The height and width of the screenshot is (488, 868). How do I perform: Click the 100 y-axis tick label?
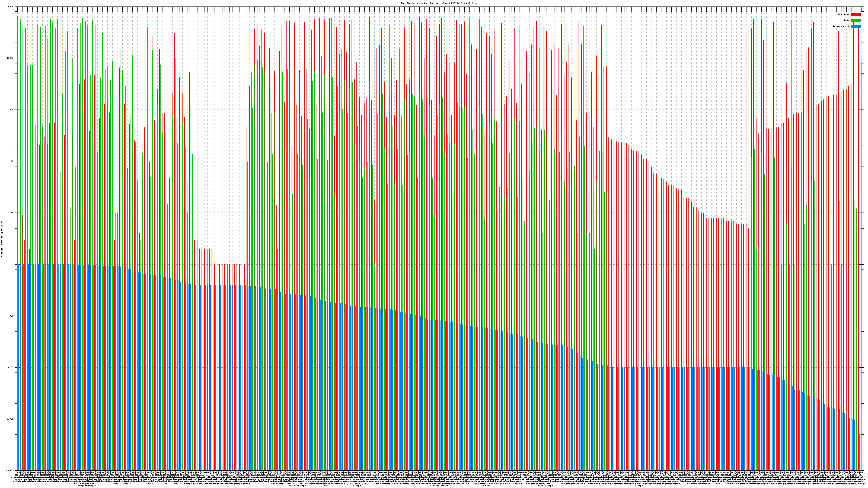[x=12, y=161]
